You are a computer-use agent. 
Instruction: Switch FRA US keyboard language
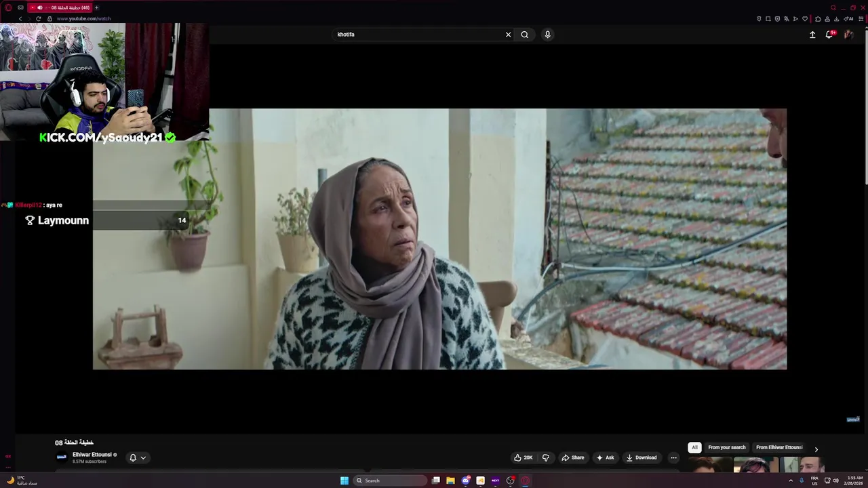pyautogui.click(x=814, y=481)
